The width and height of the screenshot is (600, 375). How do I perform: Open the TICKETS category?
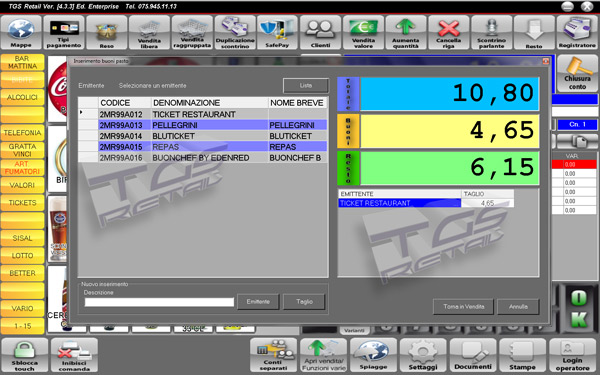click(x=23, y=203)
